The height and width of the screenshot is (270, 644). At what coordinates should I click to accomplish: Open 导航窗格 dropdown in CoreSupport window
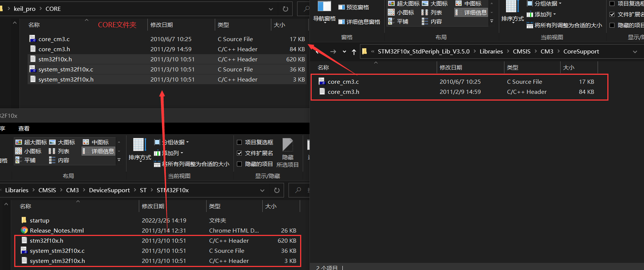[324, 12]
